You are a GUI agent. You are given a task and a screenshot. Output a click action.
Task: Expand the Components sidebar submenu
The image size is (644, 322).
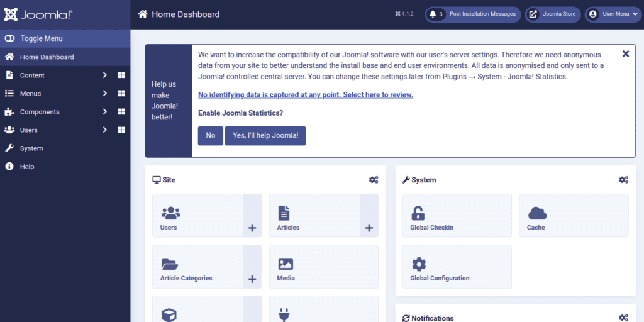[105, 112]
